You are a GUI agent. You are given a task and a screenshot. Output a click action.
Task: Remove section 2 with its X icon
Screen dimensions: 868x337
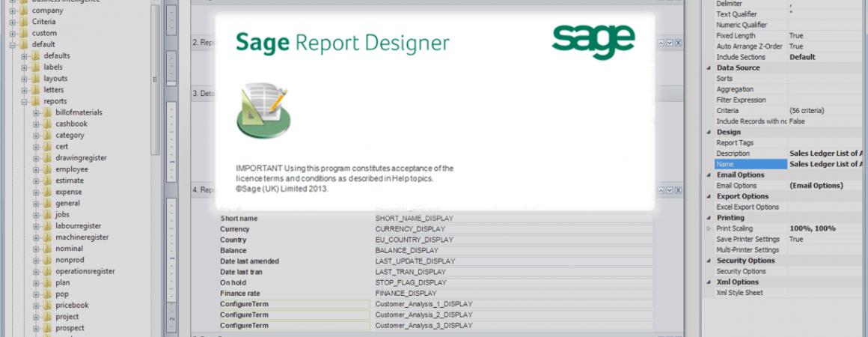pos(679,43)
